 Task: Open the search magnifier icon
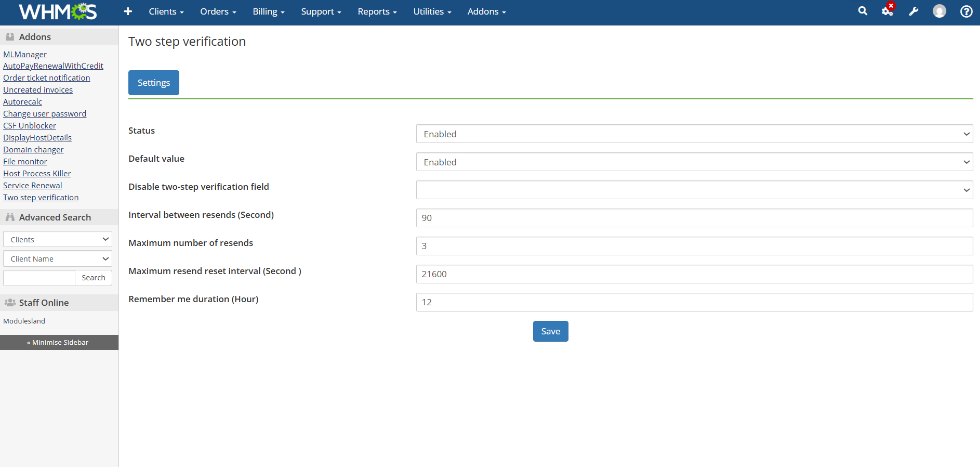click(x=863, y=11)
